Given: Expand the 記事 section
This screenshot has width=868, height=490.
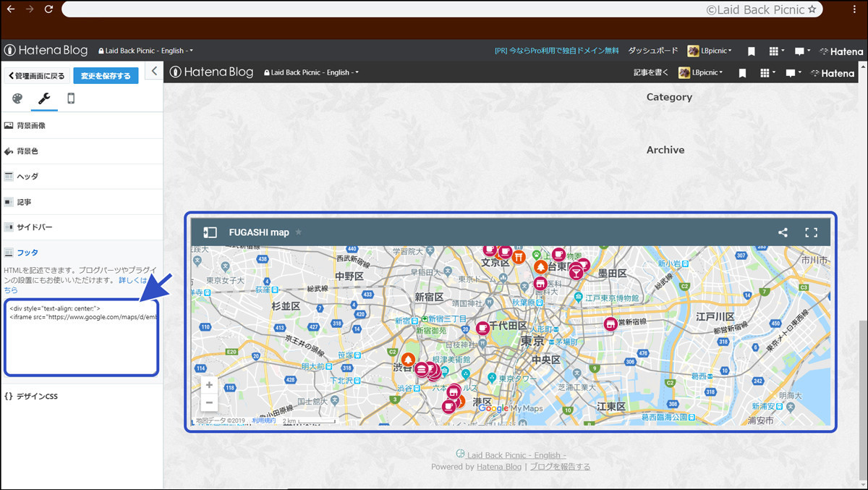Looking at the screenshot, I should click(x=81, y=201).
